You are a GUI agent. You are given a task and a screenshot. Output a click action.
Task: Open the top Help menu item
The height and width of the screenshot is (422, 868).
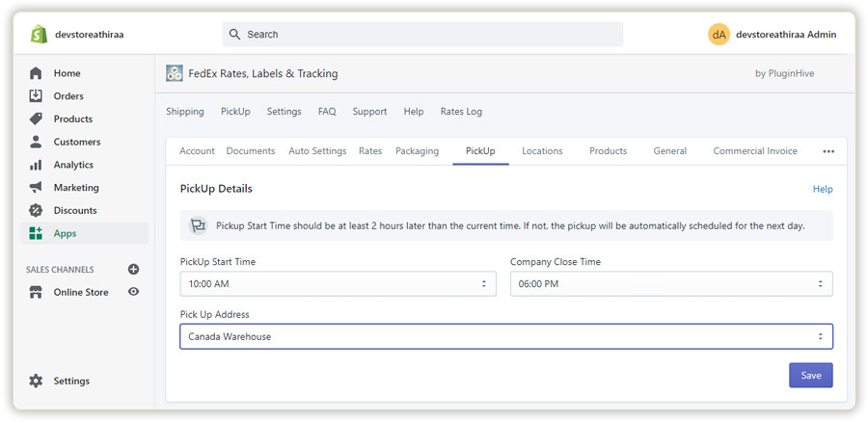click(x=414, y=111)
